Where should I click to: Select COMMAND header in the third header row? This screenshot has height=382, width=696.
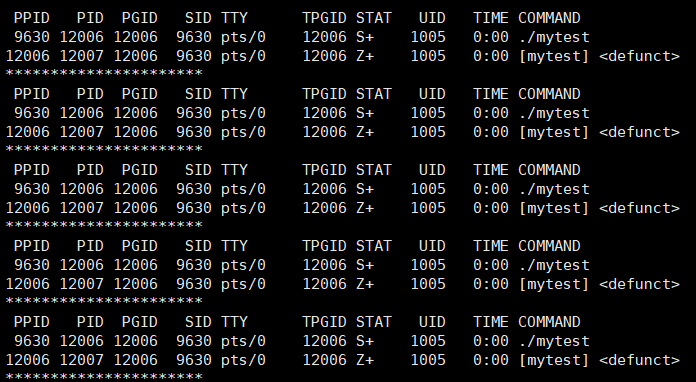click(x=549, y=170)
